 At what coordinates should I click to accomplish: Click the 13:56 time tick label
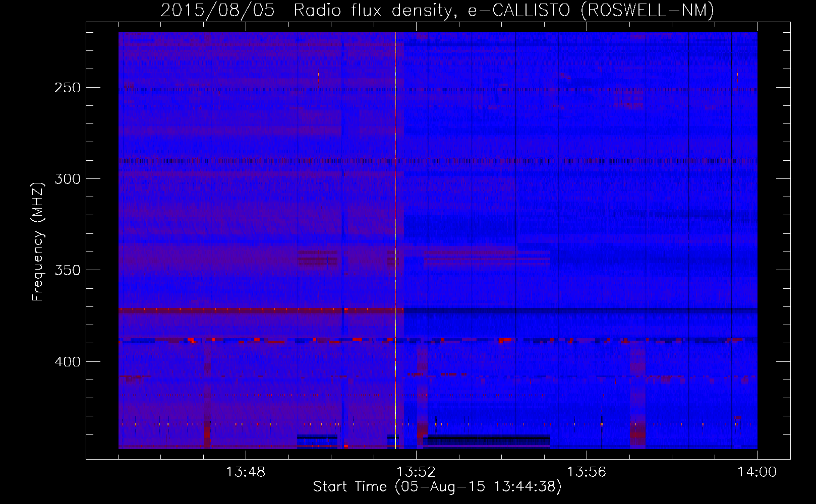(587, 472)
